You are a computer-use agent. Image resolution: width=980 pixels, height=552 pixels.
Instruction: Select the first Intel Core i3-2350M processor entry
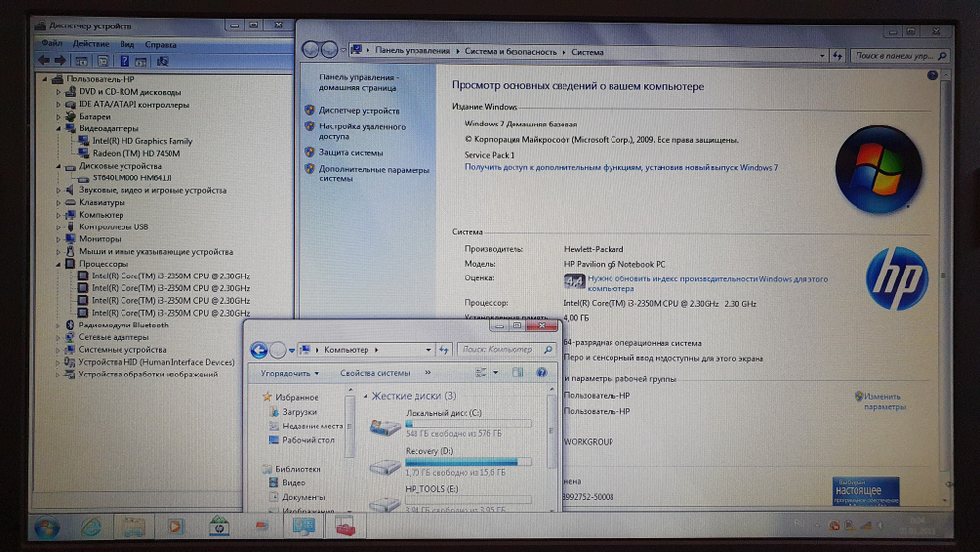pyautogui.click(x=171, y=276)
